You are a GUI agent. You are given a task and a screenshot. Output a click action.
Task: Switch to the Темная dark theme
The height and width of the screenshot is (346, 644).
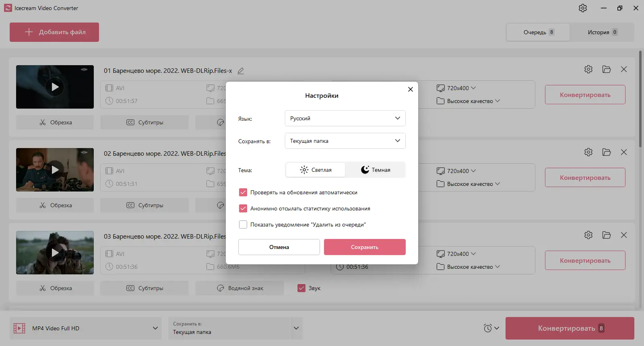[x=375, y=170]
